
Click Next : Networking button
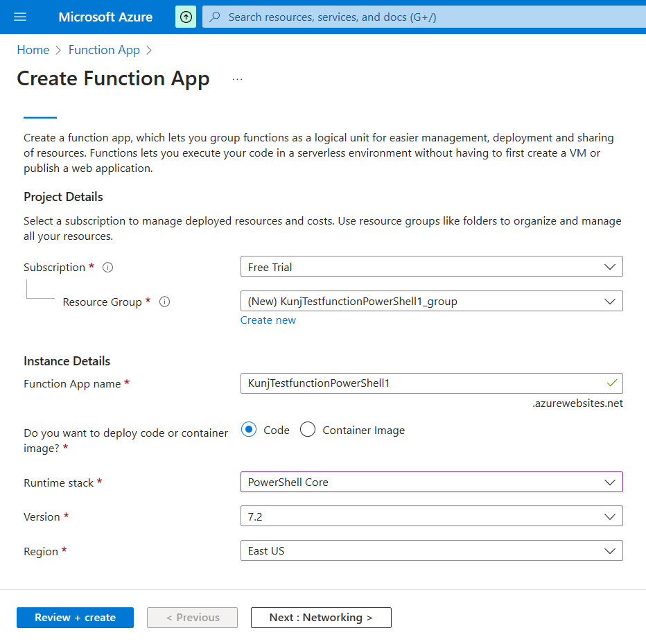click(321, 618)
